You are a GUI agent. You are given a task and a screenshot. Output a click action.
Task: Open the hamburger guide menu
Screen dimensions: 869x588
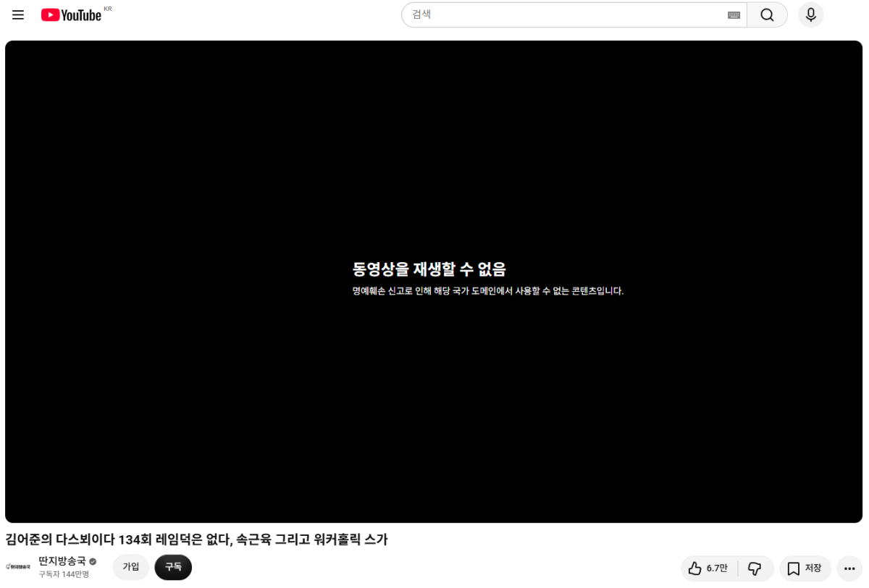pos(18,15)
